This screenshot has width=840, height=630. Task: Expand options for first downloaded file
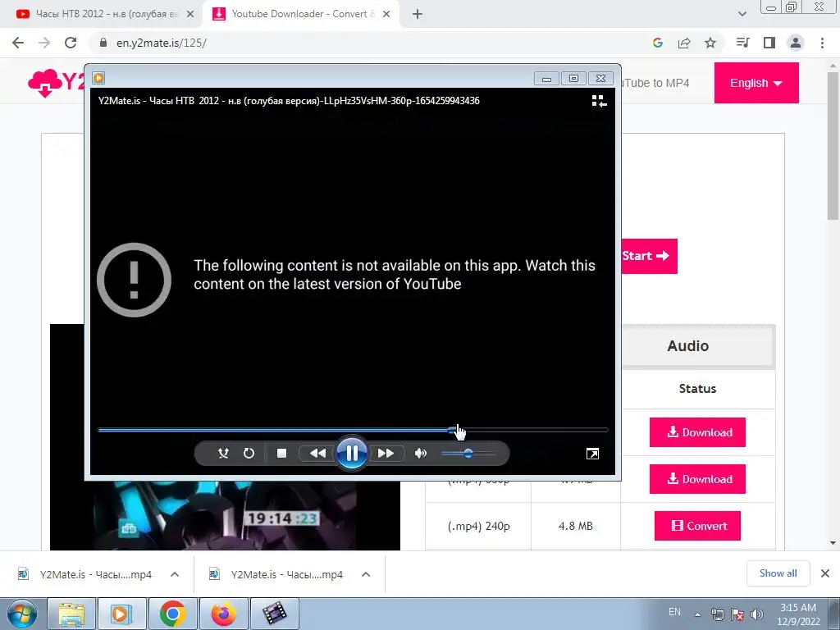175,574
